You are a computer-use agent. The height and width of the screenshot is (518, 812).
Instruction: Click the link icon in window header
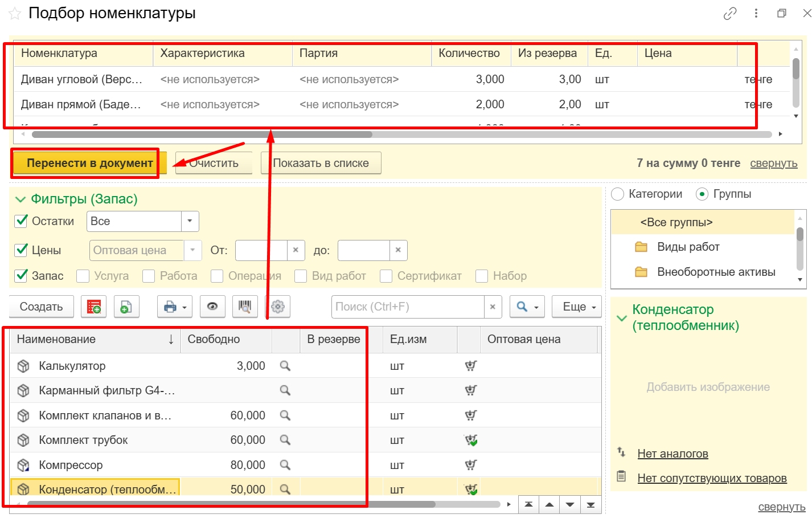point(729,14)
